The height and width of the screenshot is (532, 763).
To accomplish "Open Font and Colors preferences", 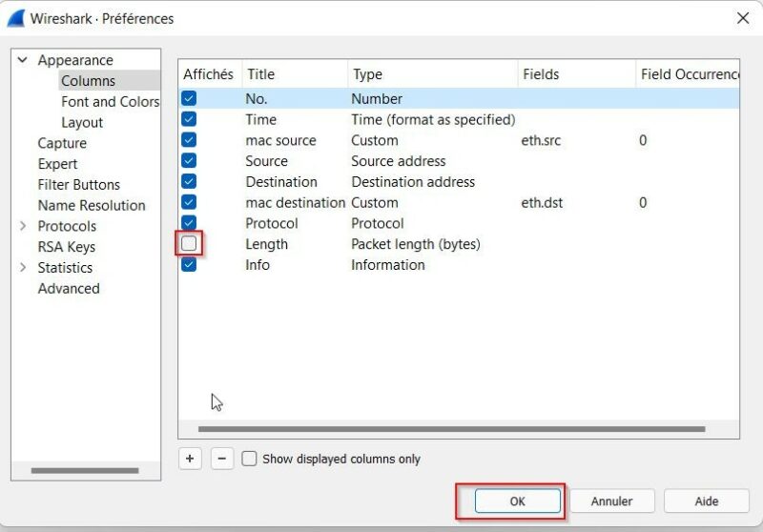I will (x=110, y=102).
